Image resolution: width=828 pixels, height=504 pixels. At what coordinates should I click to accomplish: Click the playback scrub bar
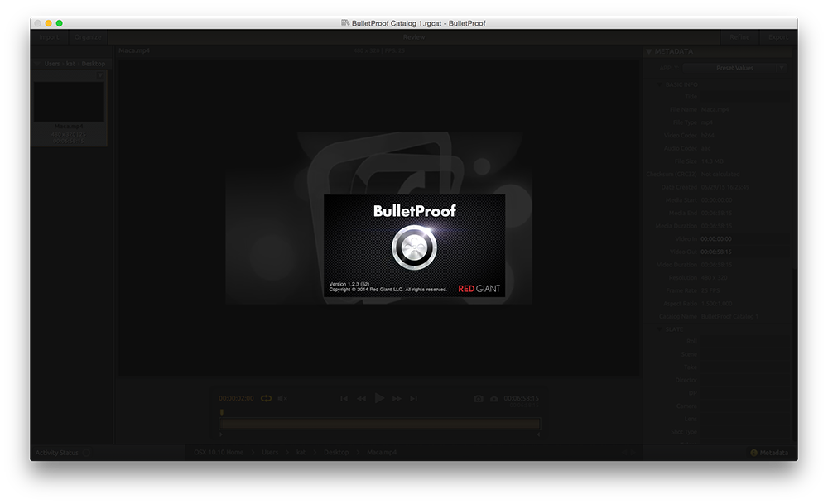coord(380,424)
